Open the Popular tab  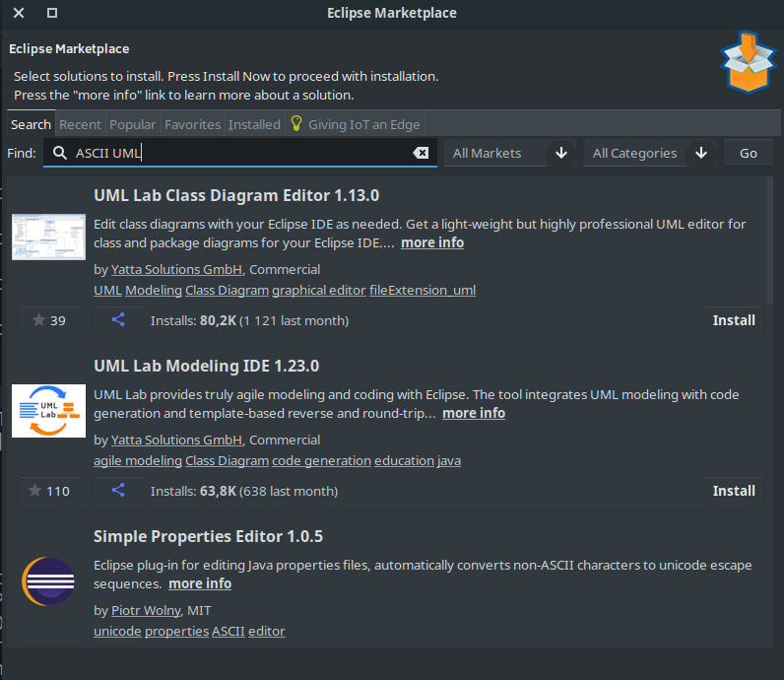pos(132,124)
